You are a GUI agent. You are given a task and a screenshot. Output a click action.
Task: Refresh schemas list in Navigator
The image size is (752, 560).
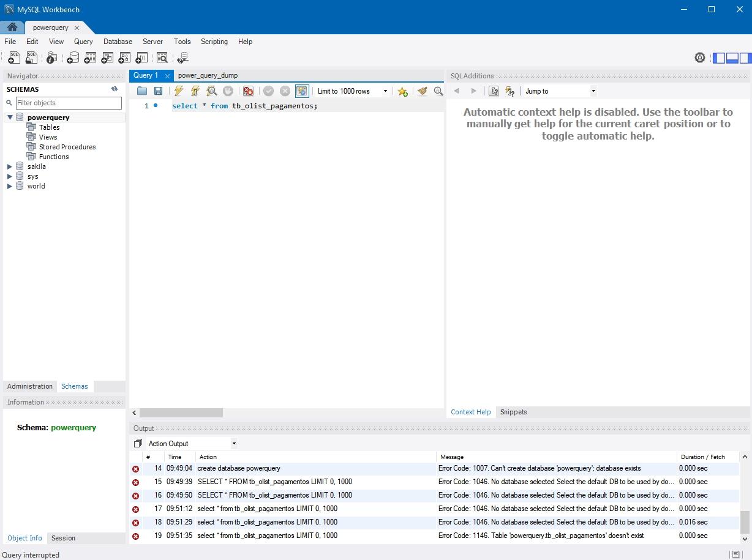pyautogui.click(x=115, y=89)
